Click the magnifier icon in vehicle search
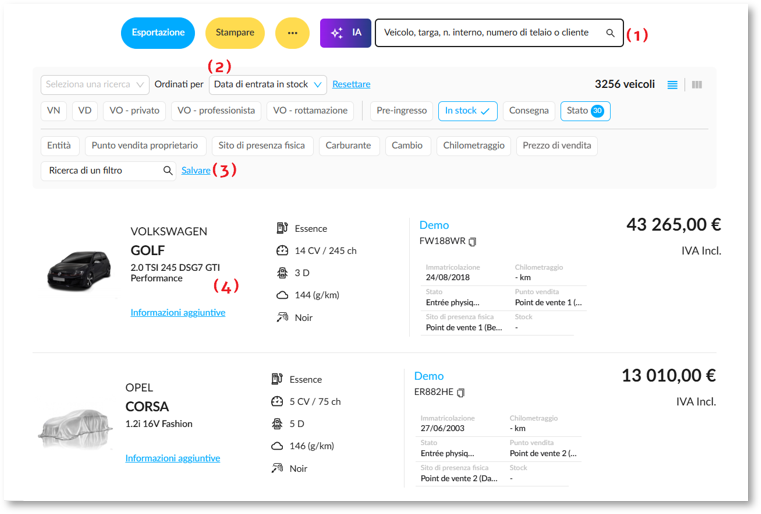The image size is (761, 514). click(x=610, y=33)
